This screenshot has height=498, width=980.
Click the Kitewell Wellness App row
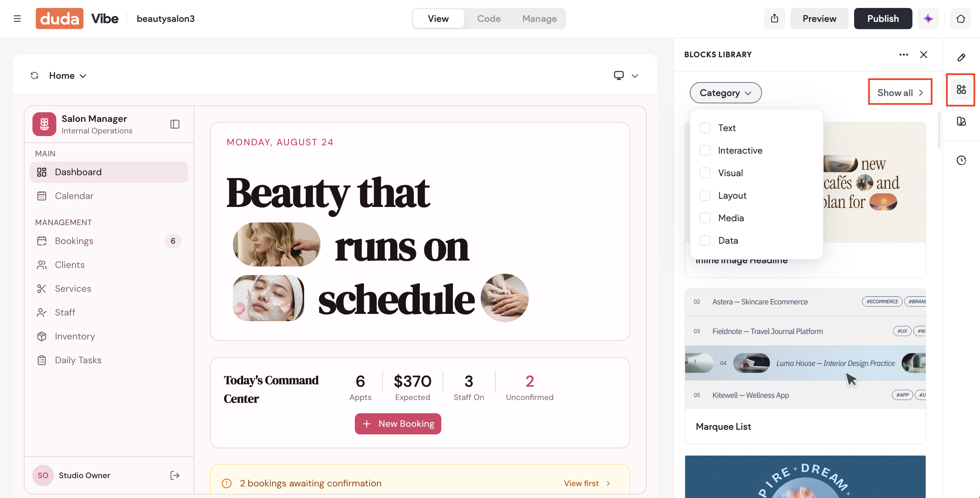[805, 395]
